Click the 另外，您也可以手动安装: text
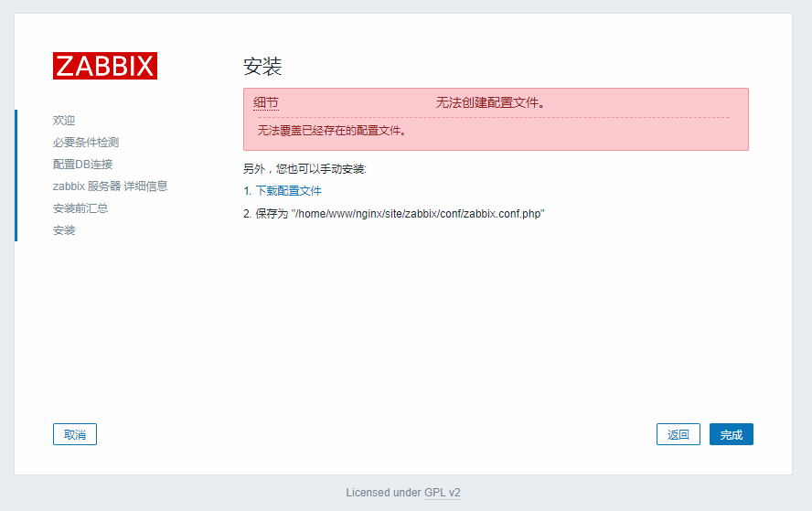 click(x=305, y=169)
